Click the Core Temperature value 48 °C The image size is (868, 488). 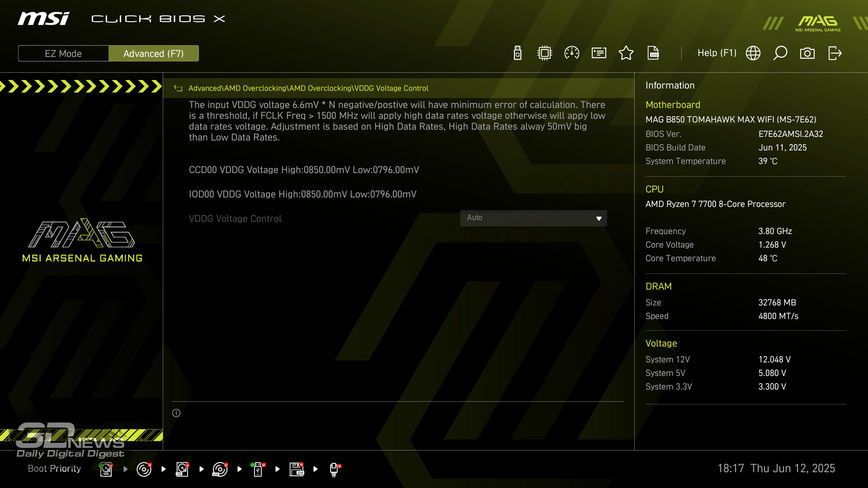tap(768, 258)
